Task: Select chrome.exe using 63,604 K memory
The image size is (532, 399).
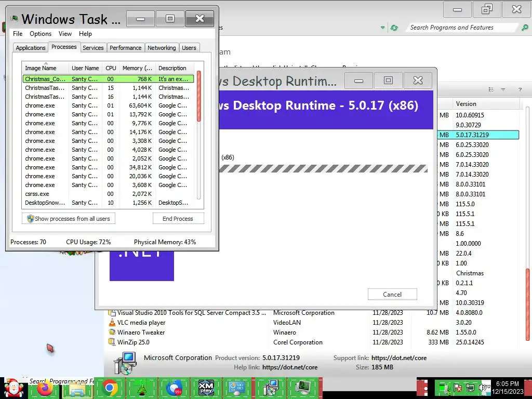Action: tap(108, 105)
